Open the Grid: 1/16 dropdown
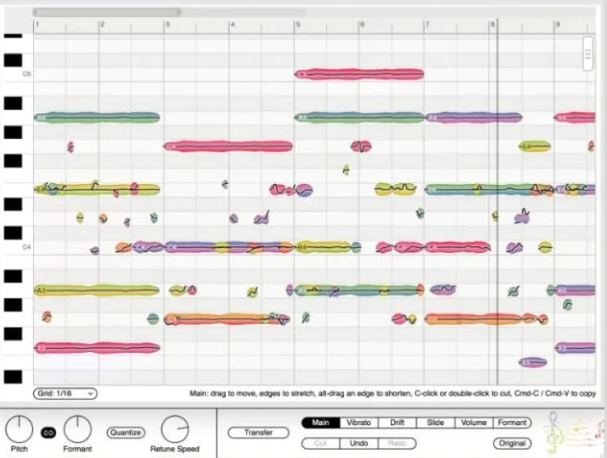Image resolution: width=607 pixels, height=458 pixels. [65, 393]
